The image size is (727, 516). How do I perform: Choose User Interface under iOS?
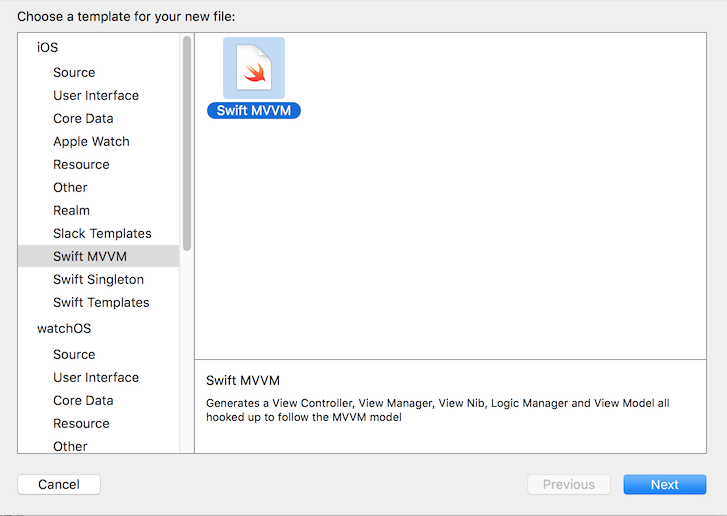pos(96,96)
